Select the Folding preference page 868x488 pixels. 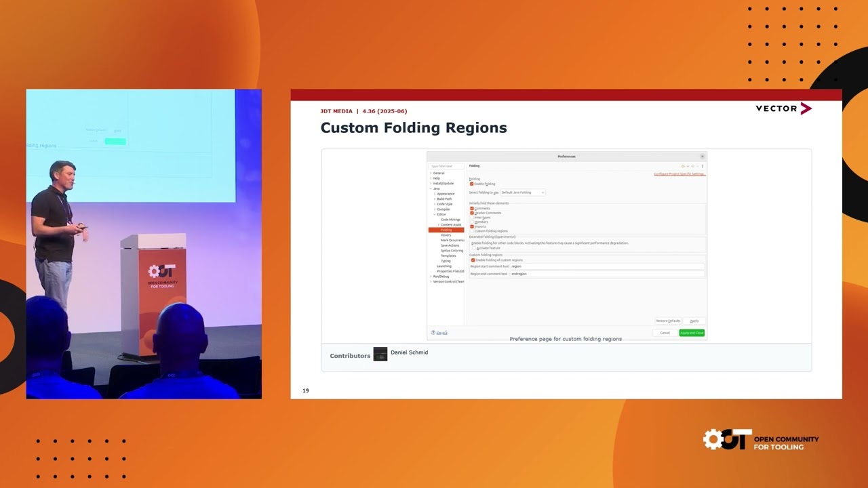pos(446,230)
